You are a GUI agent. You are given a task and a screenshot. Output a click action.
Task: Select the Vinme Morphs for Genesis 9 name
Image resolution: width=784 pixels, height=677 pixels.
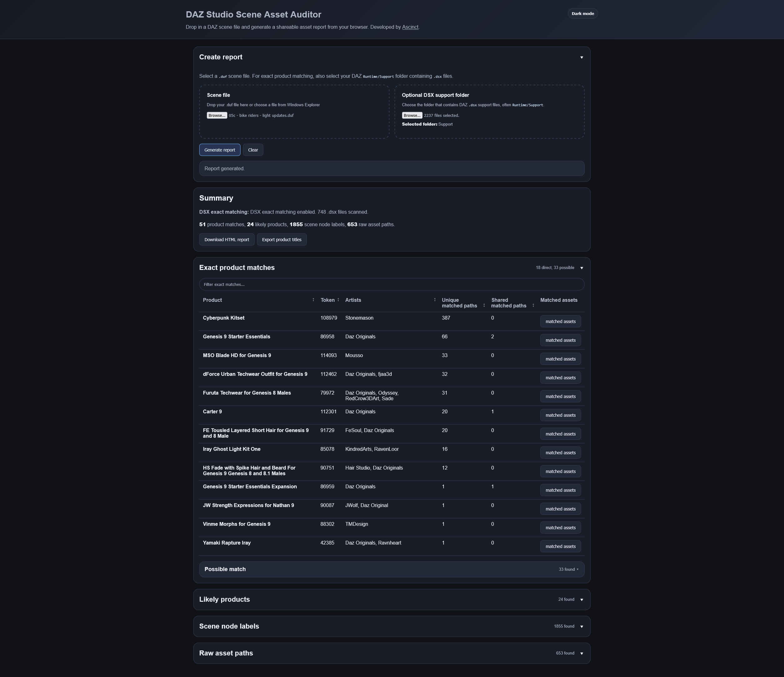(x=236, y=524)
